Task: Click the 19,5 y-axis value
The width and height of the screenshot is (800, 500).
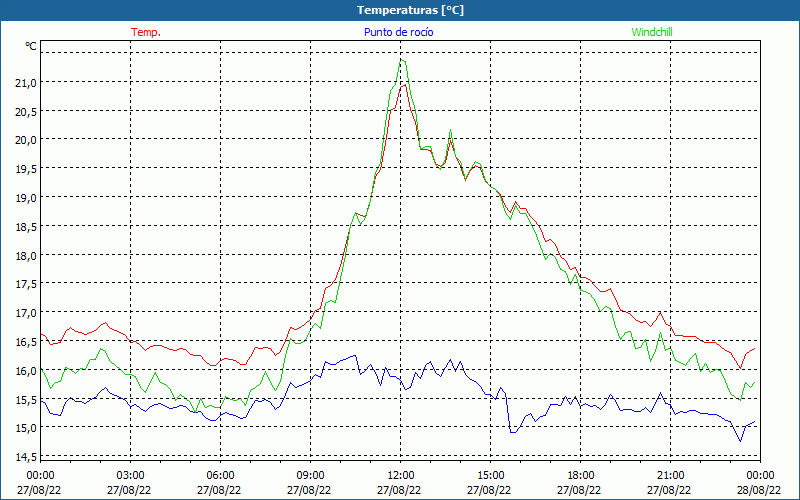Action: [x=27, y=169]
